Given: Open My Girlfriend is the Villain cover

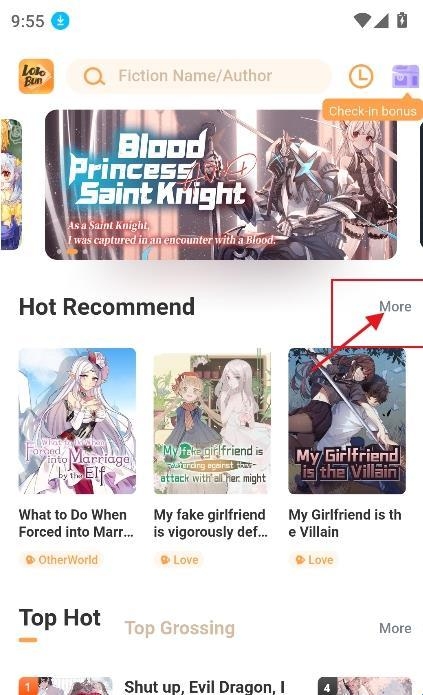Looking at the screenshot, I should 347,421.
